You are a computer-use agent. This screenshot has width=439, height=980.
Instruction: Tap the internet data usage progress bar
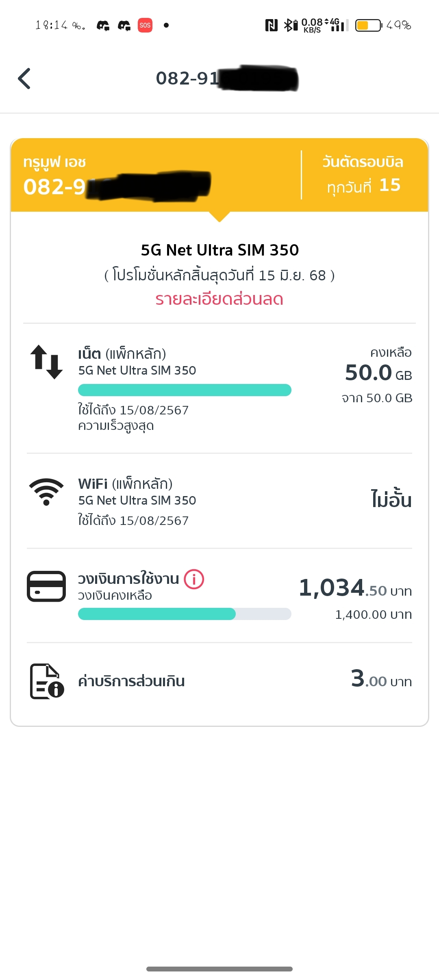[185, 390]
